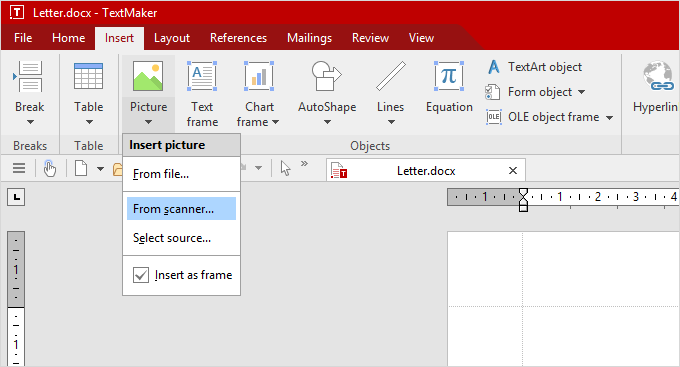Click the new document icon
The width and height of the screenshot is (680, 367).
(81, 168)
